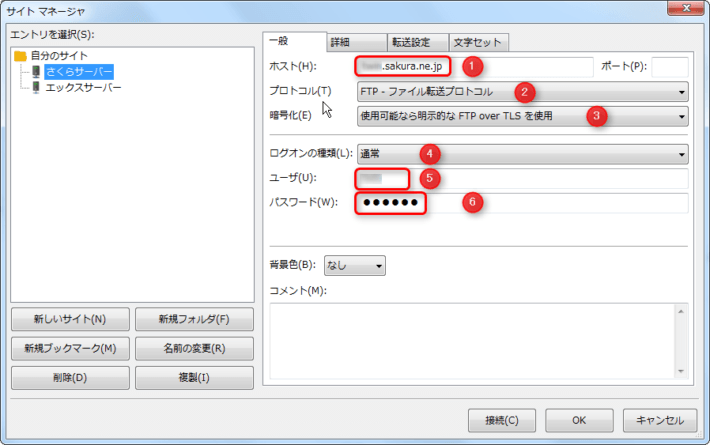
Task: Click the server icon beside エックスサーバー
Action: 36,87
